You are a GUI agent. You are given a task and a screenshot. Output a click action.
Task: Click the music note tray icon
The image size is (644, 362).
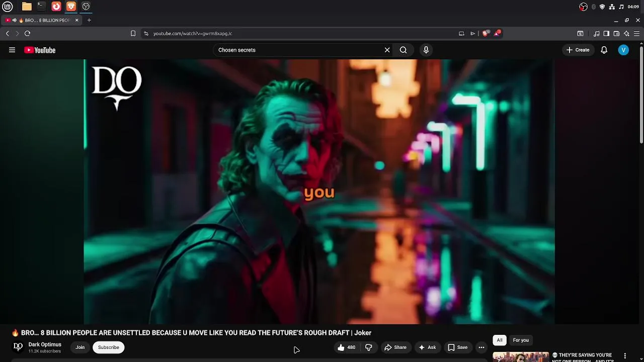click(x=621, y=7)
